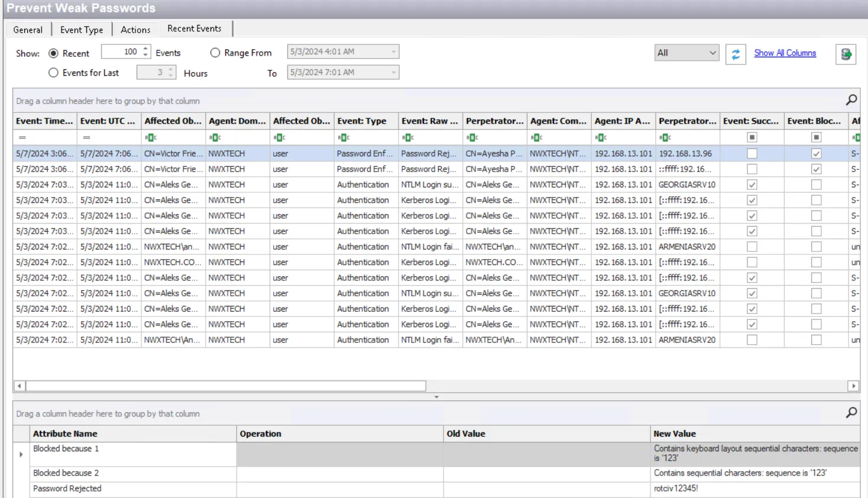Click the Show All Columns link
This screenshot has height=498, width=868.
point(785,53)
